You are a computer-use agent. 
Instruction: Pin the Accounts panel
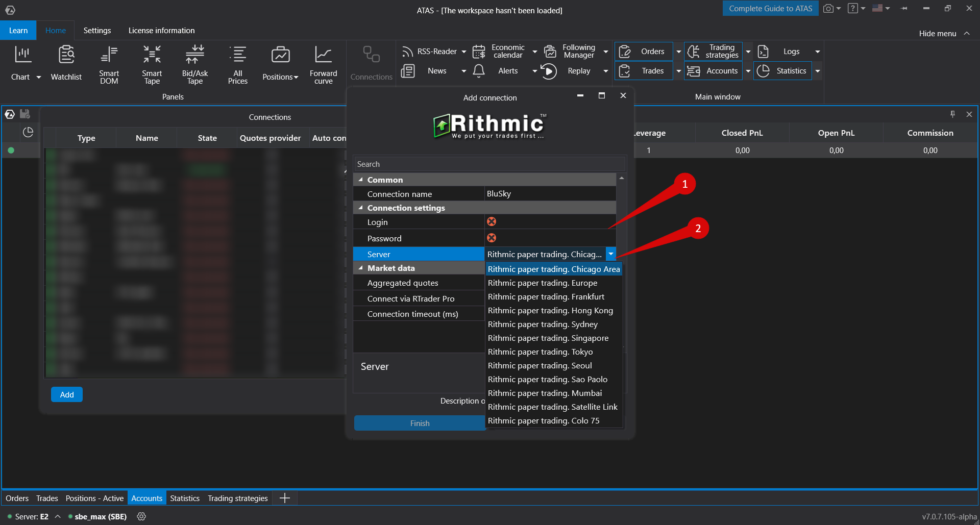point(952,114)
